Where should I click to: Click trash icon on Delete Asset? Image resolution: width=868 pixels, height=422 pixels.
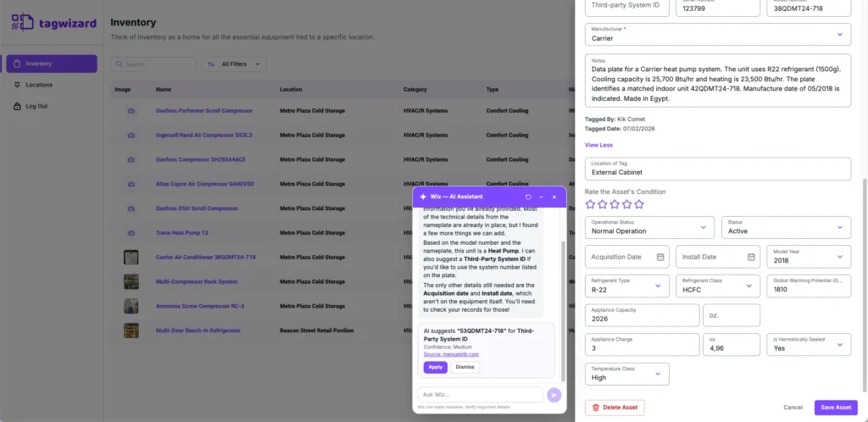(x=596, y=408)
